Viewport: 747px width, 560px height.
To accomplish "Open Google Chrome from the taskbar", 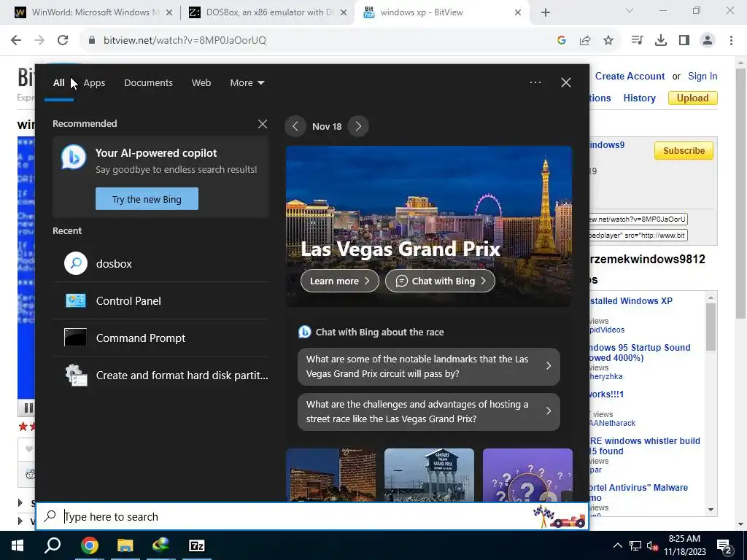I will tap(89, 545).
